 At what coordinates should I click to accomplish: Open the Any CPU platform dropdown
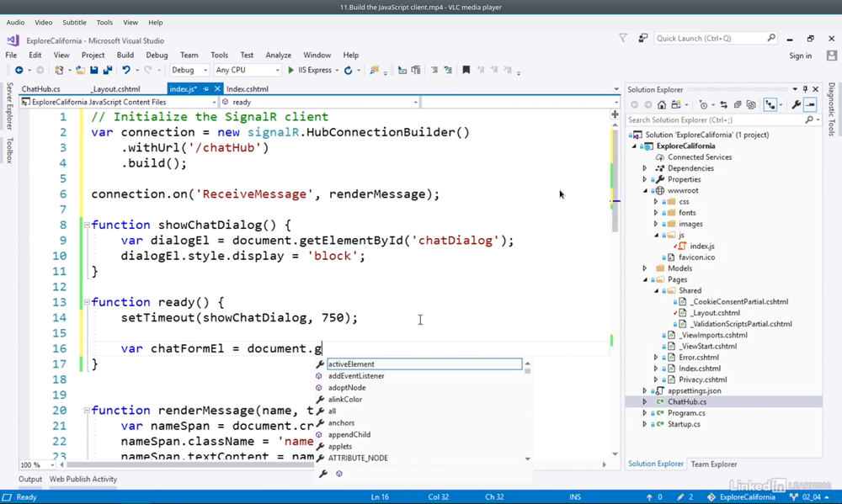point(246,71)
